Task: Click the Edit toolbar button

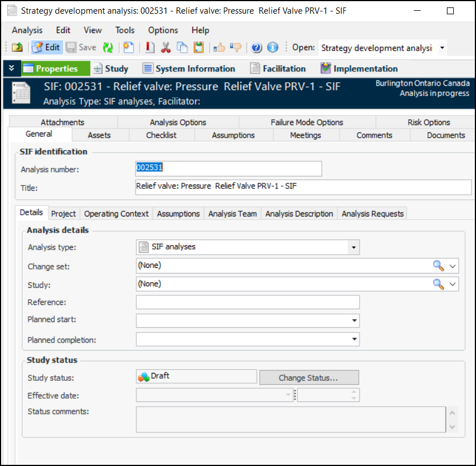Action: click(x=46, y=48)
